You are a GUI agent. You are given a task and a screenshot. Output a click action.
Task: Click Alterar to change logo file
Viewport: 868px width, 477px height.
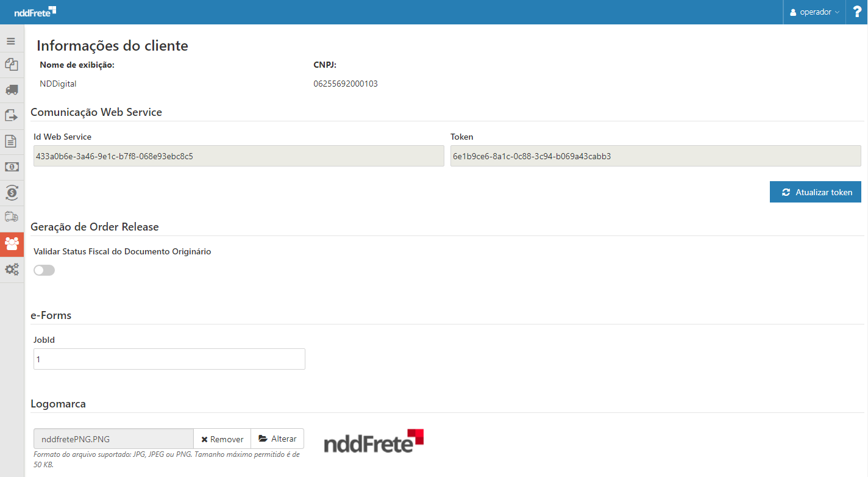click(277, 439)
